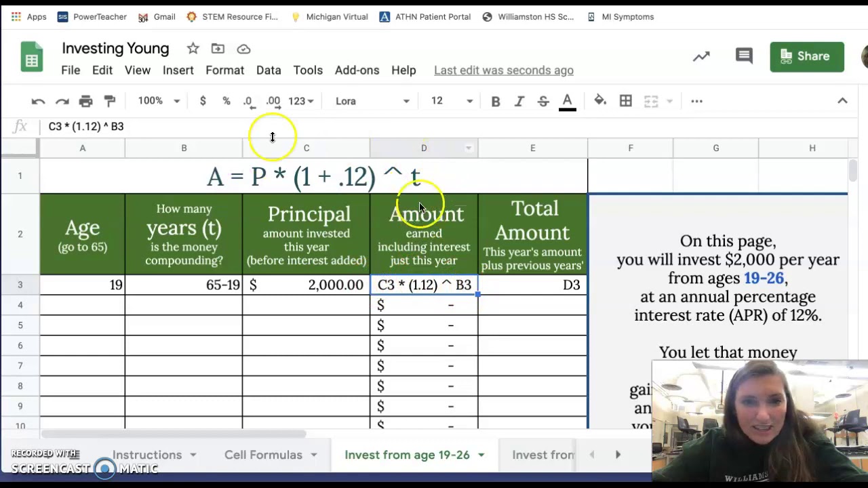
Task: Open Gmail bookmark
Action: click(x=157, y=17)
